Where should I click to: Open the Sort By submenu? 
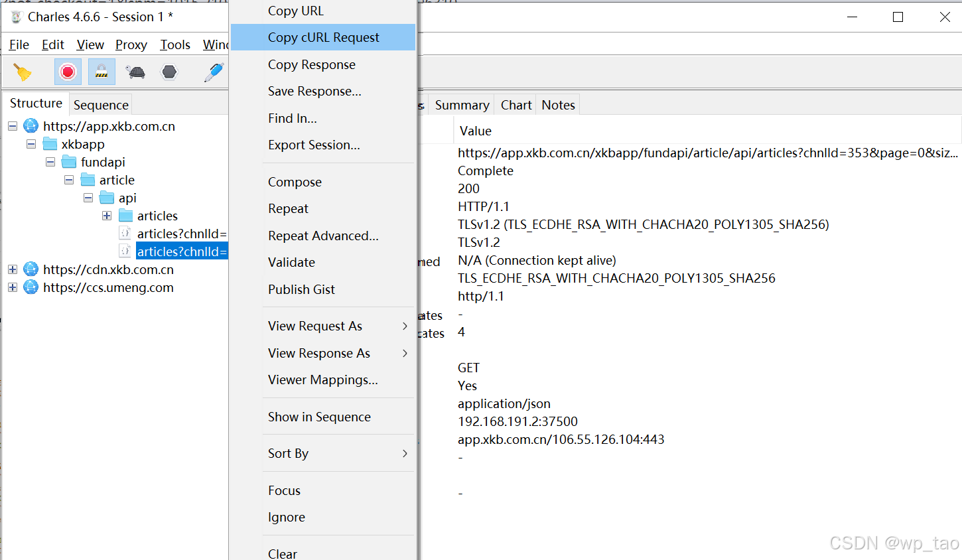[323, 453]
